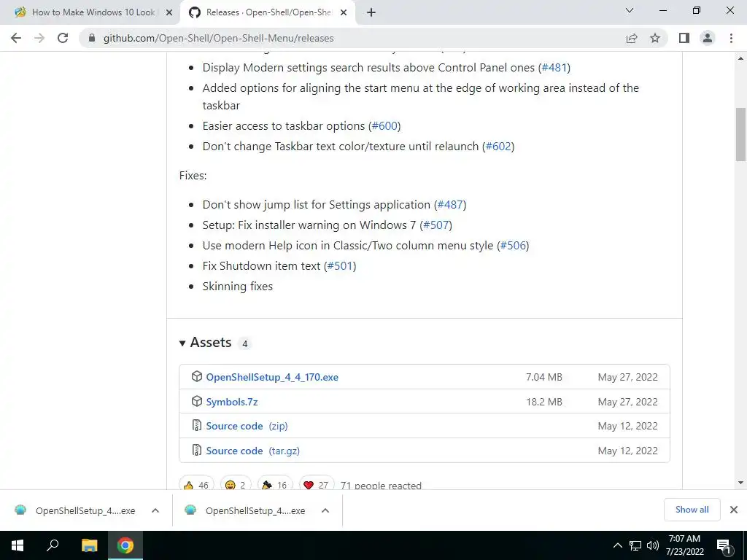The height and width of the screenshot is (560, 747).
Task: Open the Windows Start menu
Action: [18, 545]
